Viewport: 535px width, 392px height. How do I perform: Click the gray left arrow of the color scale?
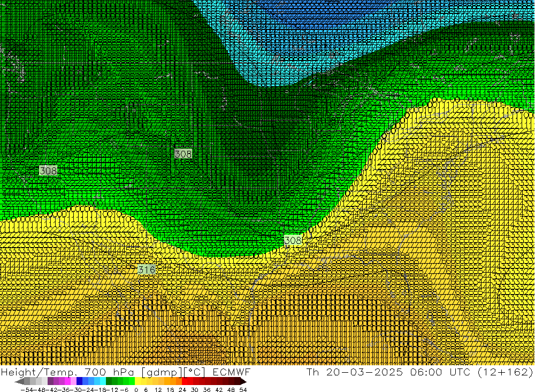(x=19, y=381)
